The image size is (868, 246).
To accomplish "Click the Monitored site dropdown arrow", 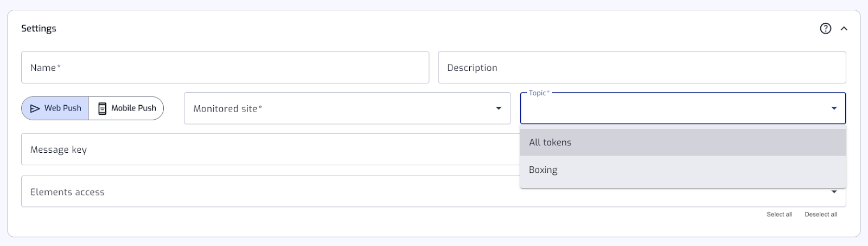I will 499,108.
